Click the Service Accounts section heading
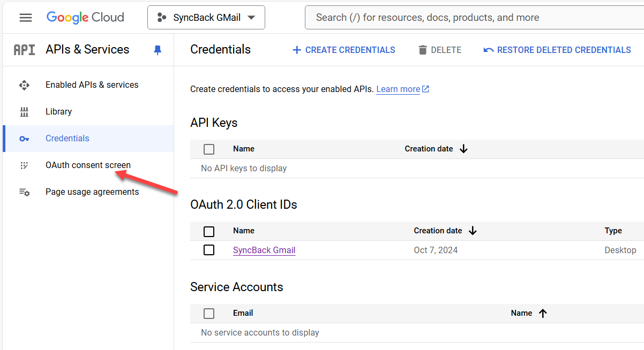 (x=237, y=287)
